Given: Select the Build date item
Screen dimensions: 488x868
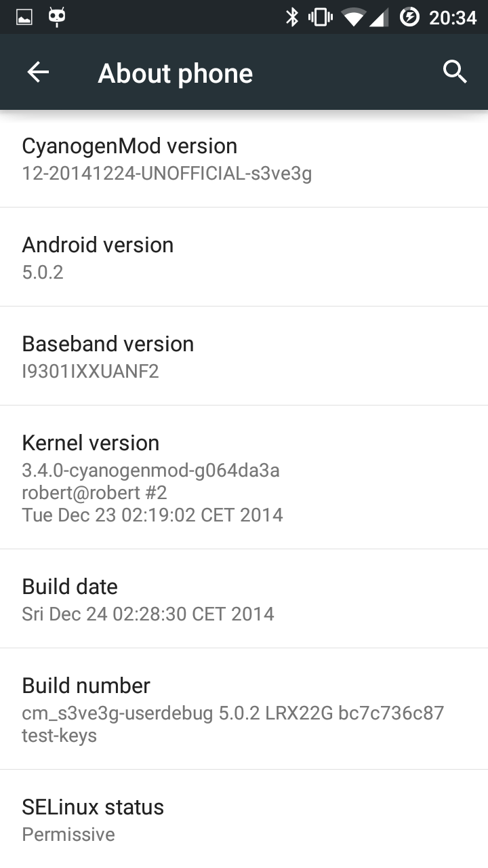Looking at the screenshot, I should click(244, 599).
